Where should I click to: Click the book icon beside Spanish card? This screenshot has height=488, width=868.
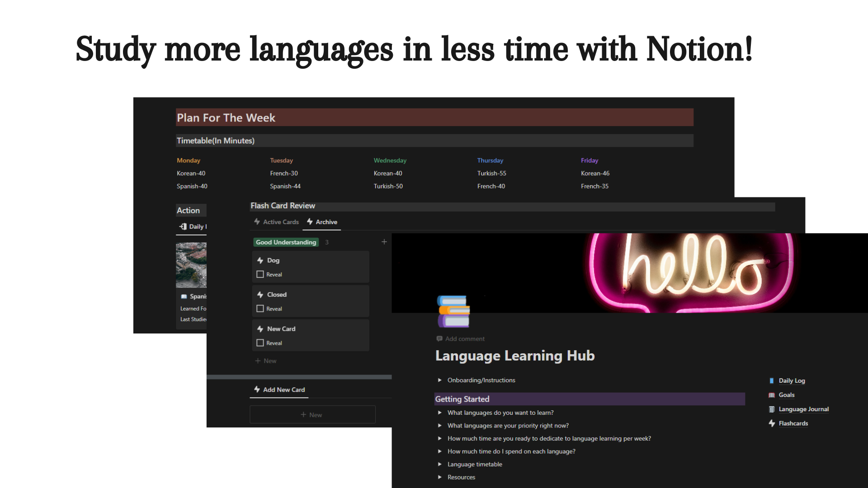pos(184,296)
